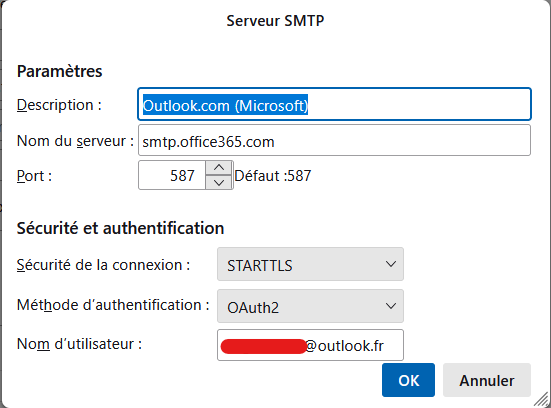Viewport: 551px width, 408px height.
Task: Click the Description field containing Outlook.com (Microsoft)
Action: click(334, 104)
